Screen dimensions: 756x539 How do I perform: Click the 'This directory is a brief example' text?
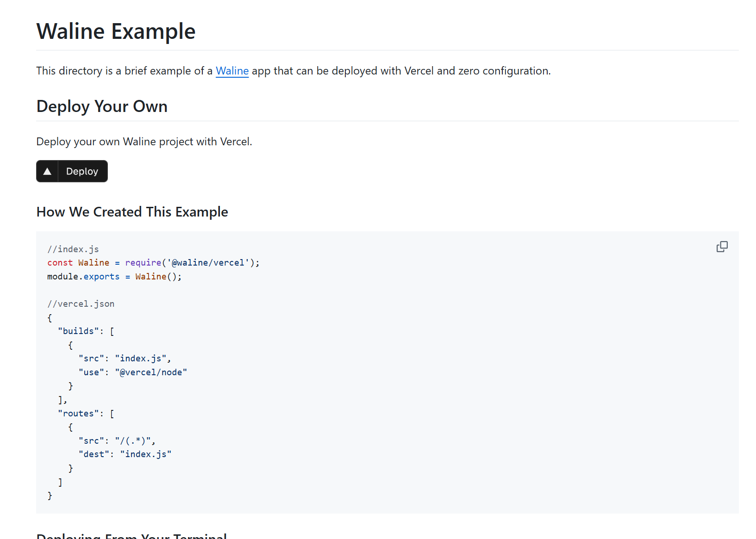(294, 71)
